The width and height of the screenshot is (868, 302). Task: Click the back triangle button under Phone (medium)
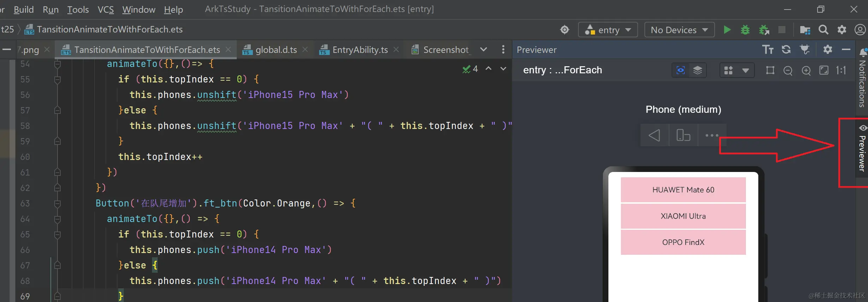point(655,135)
